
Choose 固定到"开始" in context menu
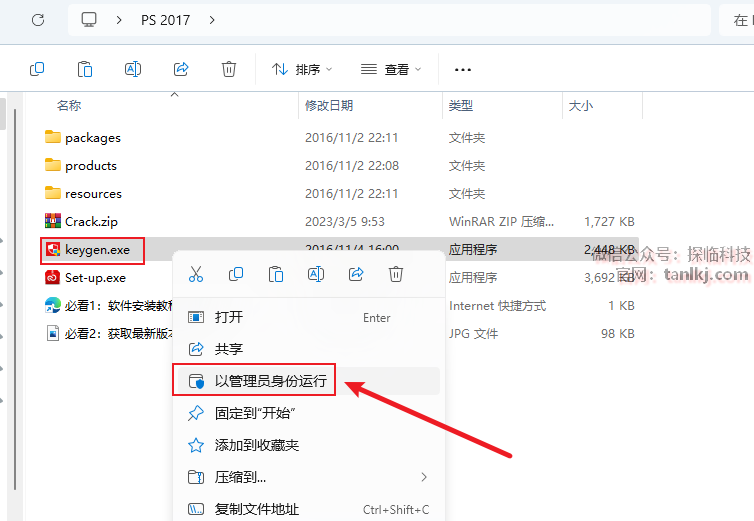(308, 413)
